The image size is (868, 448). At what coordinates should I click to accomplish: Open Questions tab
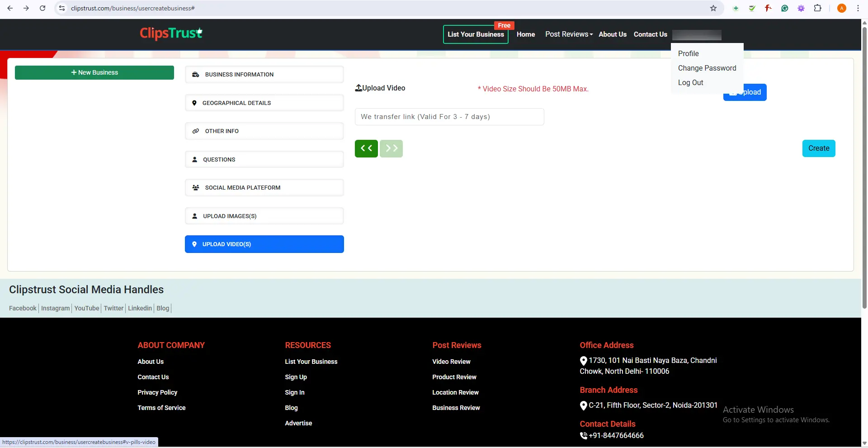(264, 159)
